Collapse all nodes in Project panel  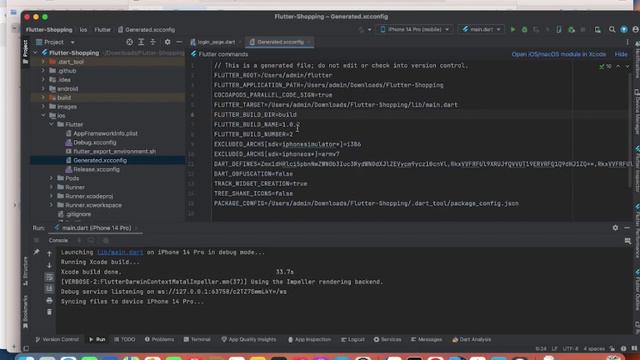point(153,42)
